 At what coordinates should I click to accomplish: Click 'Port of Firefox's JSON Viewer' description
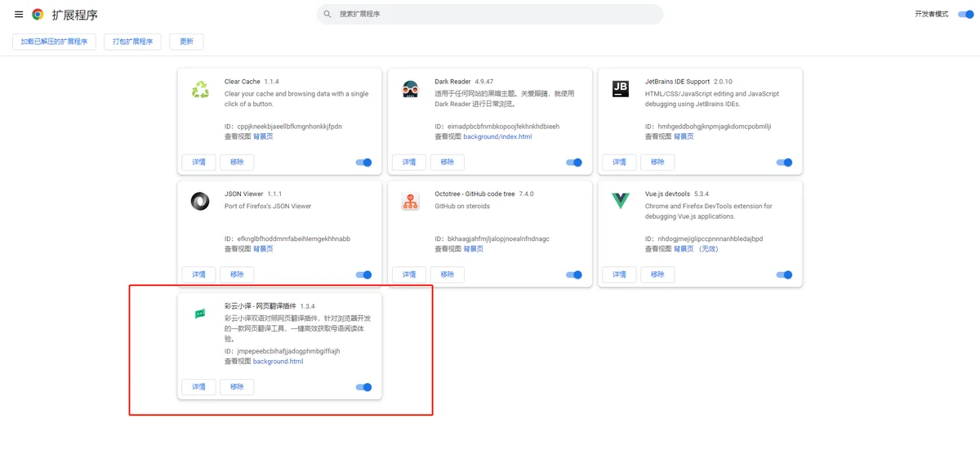[x=268, y=206]
